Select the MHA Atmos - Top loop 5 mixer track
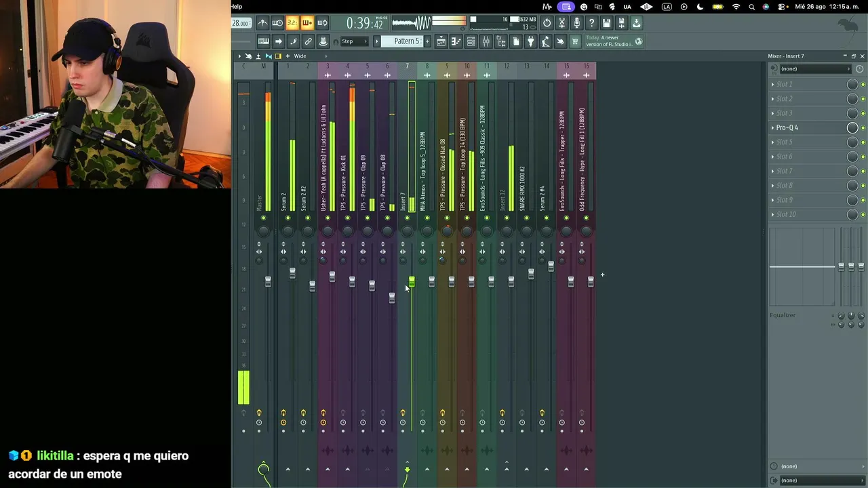868x488 pixels. 423,171
